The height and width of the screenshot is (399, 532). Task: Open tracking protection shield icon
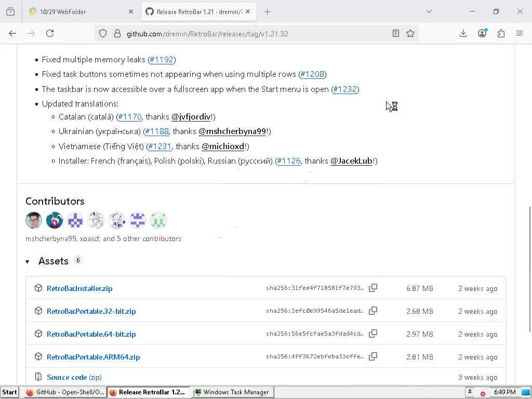pos(103,34)
